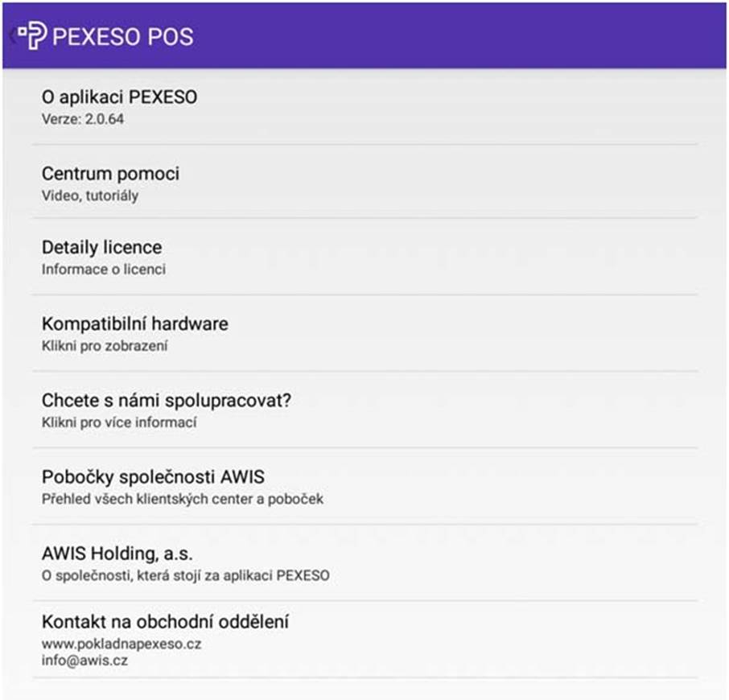729x700 pixels.
Task: Click O společnosti, která stojí subtitle
Action: 186,575
